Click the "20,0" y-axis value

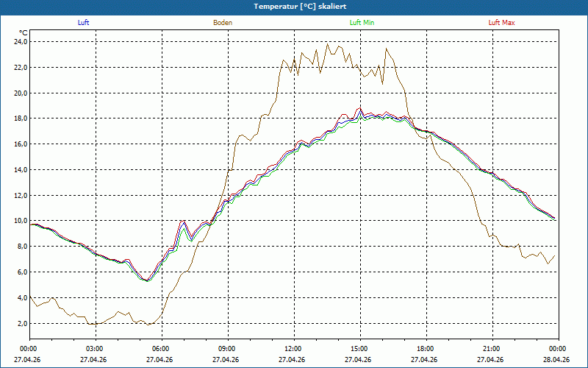click(x=21, y=93)
